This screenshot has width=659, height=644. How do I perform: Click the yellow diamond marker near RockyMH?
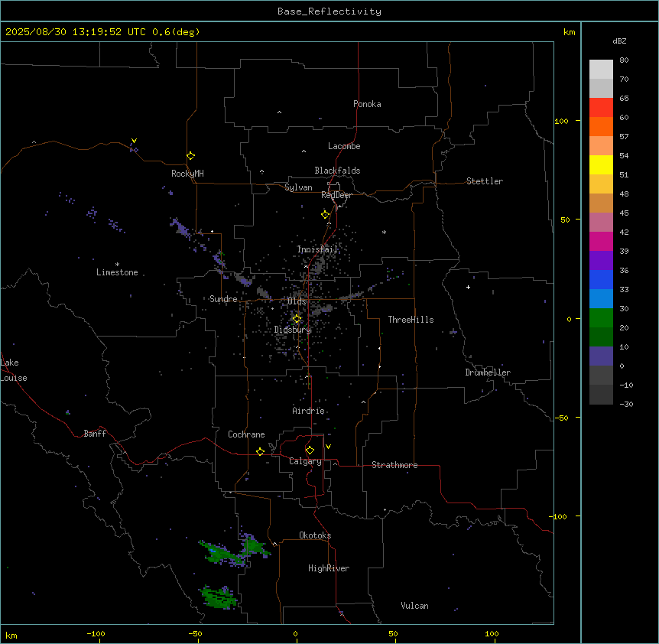tap(191, 156)
